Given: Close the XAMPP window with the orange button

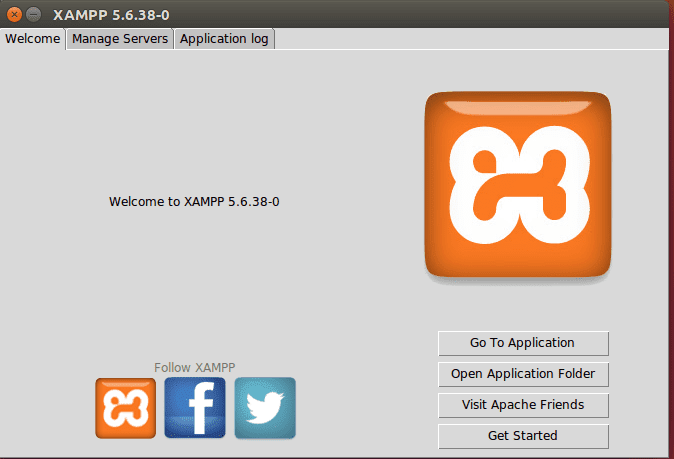Looking at the screenshot, I should pos(14,15).
